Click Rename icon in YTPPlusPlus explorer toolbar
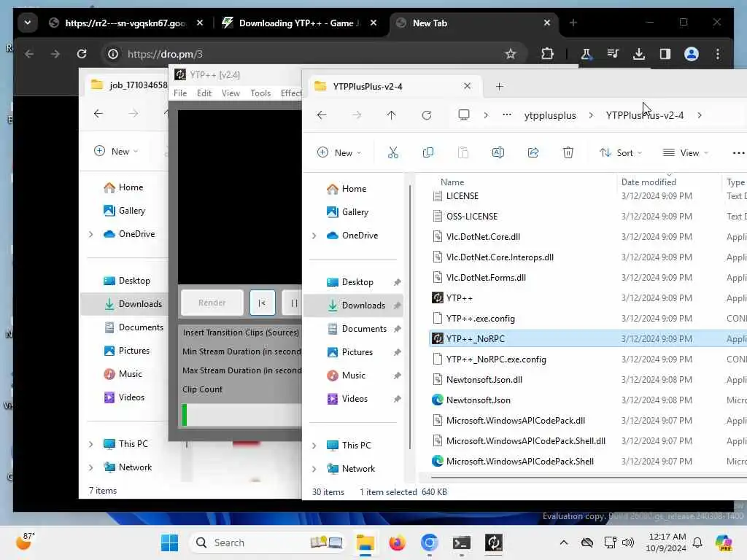The width and height of the screenshot is (747, 560). click(498, 153)
